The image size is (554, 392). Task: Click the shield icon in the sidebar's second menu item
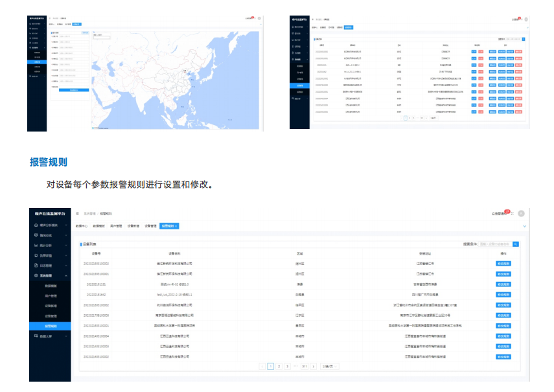coord(36,235)
